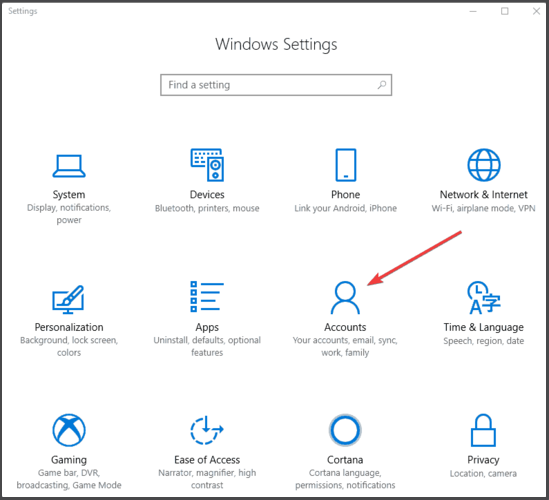
Task: Maximize the Settings window
Action: [x=505, y=11]
